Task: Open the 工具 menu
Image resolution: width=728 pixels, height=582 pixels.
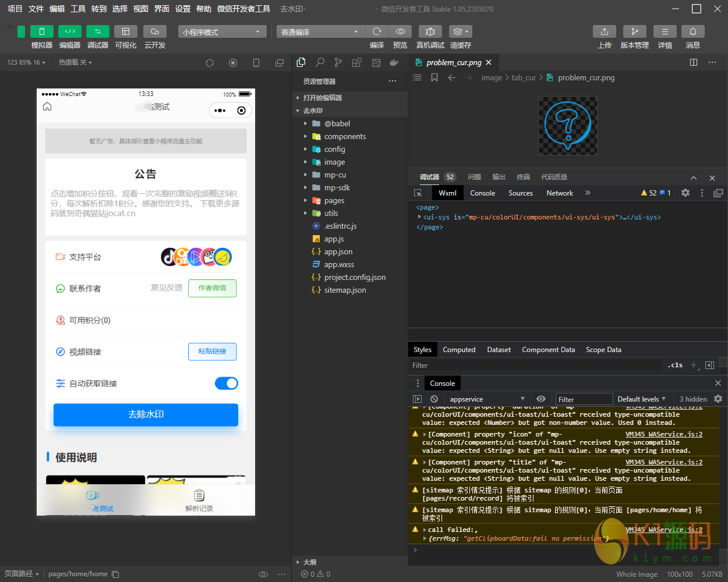Action: 78,9
